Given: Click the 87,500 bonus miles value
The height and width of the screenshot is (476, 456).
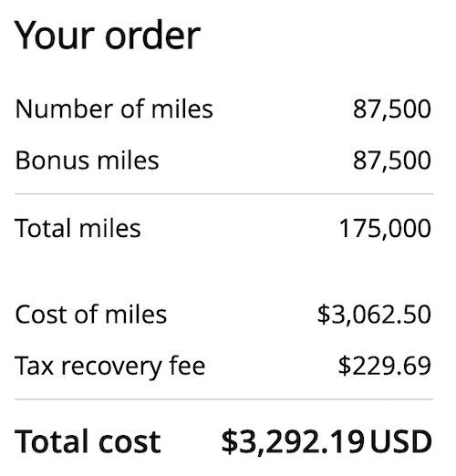Looking at the screenshot, I should 392,160.
